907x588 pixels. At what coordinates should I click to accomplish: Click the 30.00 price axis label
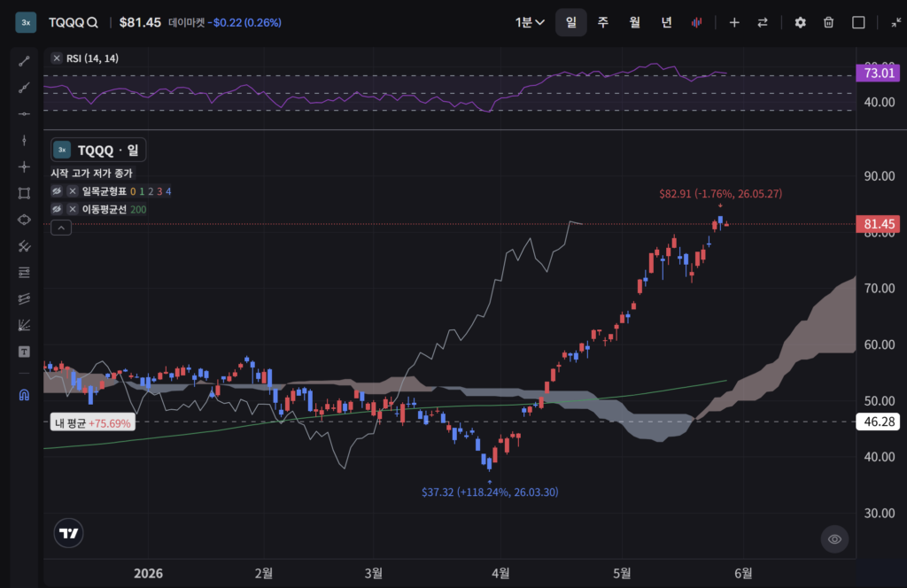[880, 513]
